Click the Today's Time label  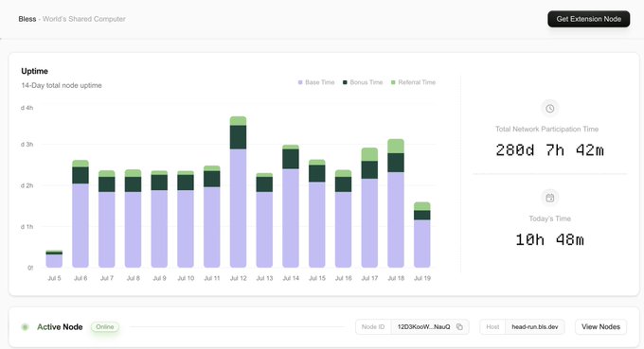point(550,218)
